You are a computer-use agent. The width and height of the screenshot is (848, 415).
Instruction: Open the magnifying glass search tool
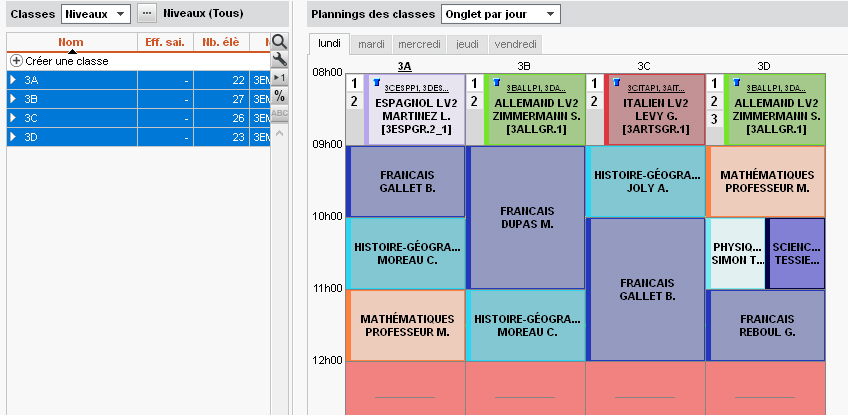(x=279, y=42)
